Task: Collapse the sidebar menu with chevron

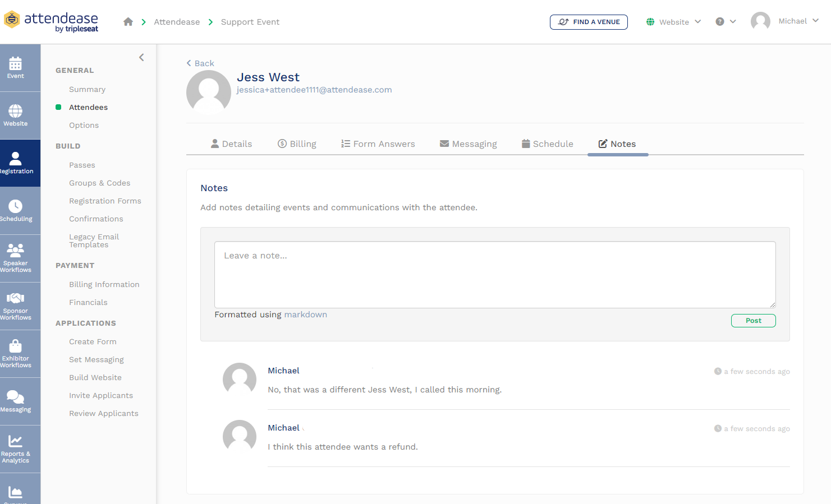Action: pos(141,57)
